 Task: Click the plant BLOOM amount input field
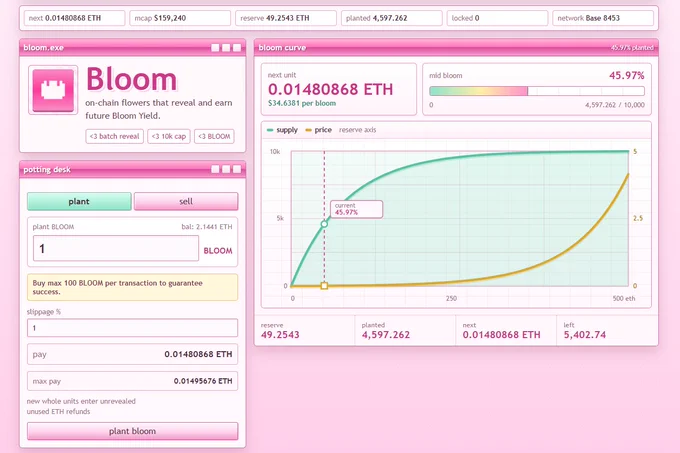(x=116, y=248)
